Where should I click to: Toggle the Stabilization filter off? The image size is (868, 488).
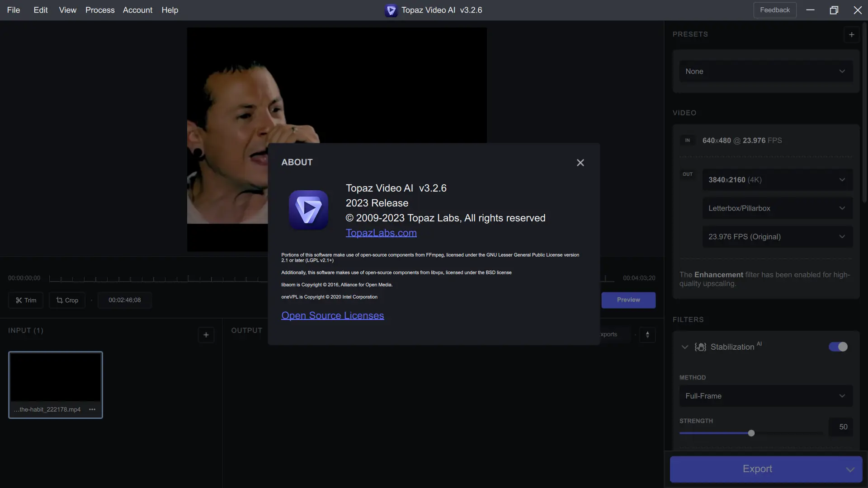(x=838, y=347)
